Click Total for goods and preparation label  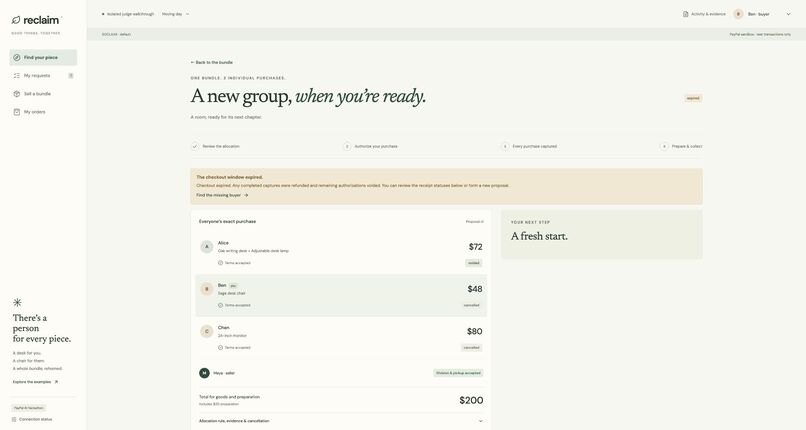pyautogui.click(x=229, y=397)
